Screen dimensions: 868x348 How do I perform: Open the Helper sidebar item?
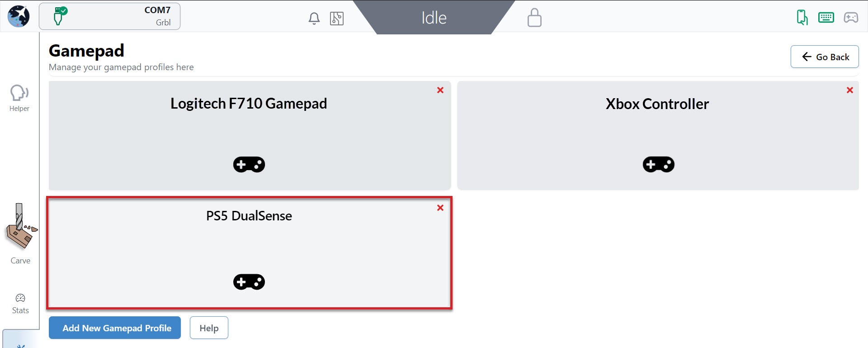[19, 98]
